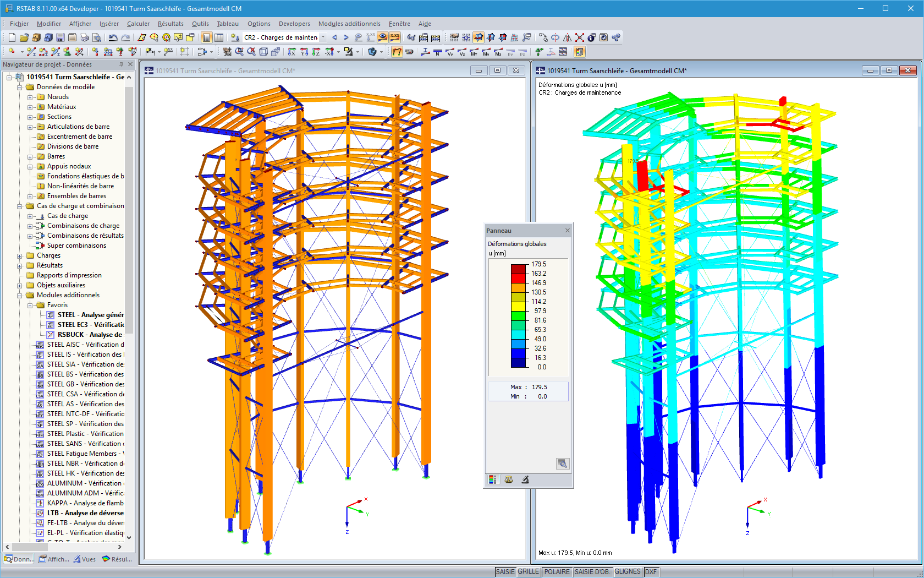The width and height of the screenshot is (924, 578).
Task: Expand the Sections tree node
Action: (30, 117)
